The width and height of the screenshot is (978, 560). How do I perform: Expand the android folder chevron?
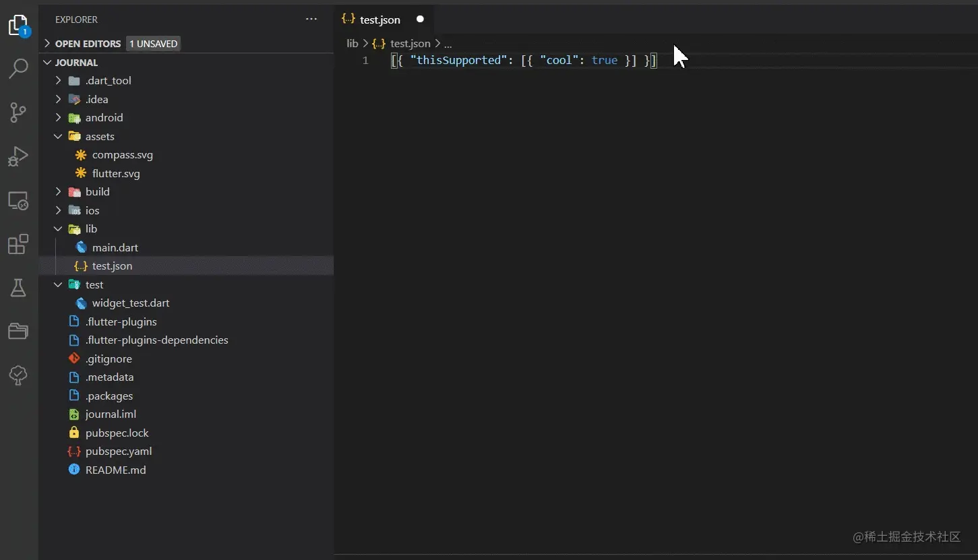click(58, 118)
